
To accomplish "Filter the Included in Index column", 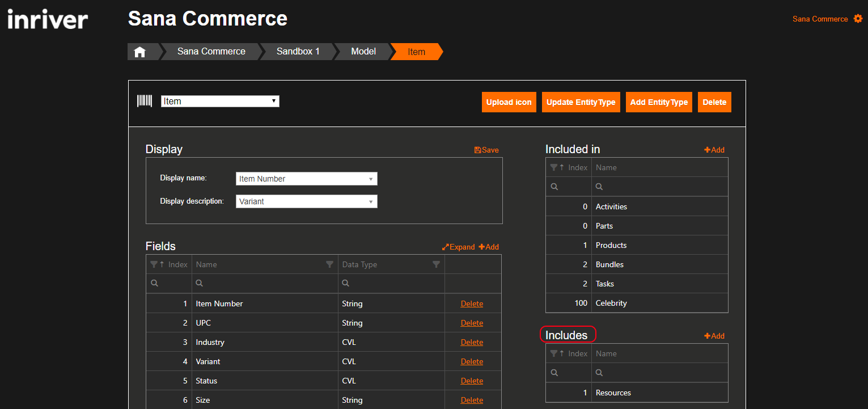I will pyautogui.click(x=554, y=167).
